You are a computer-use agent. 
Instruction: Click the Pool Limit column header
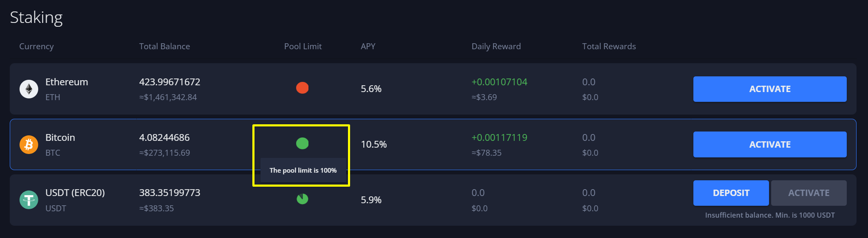coord(303,46)
